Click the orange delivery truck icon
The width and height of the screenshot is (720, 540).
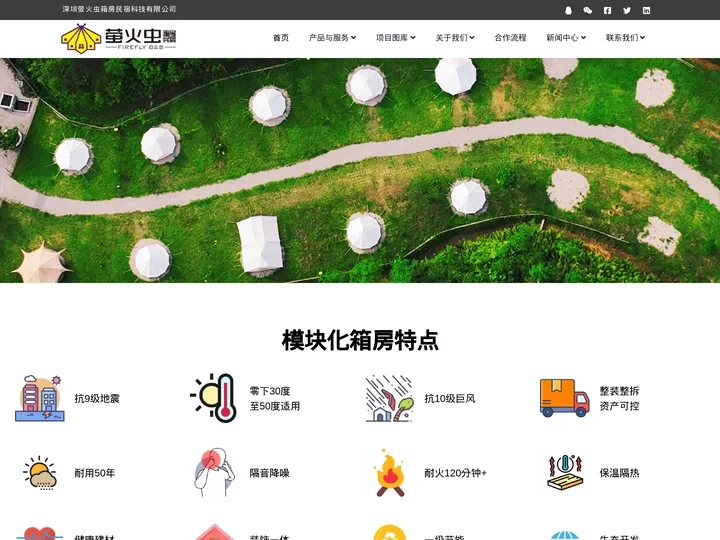tap(565, 398)
